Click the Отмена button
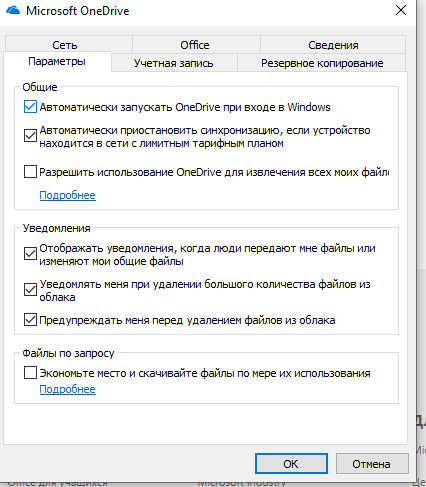 [x=372, y=463]
